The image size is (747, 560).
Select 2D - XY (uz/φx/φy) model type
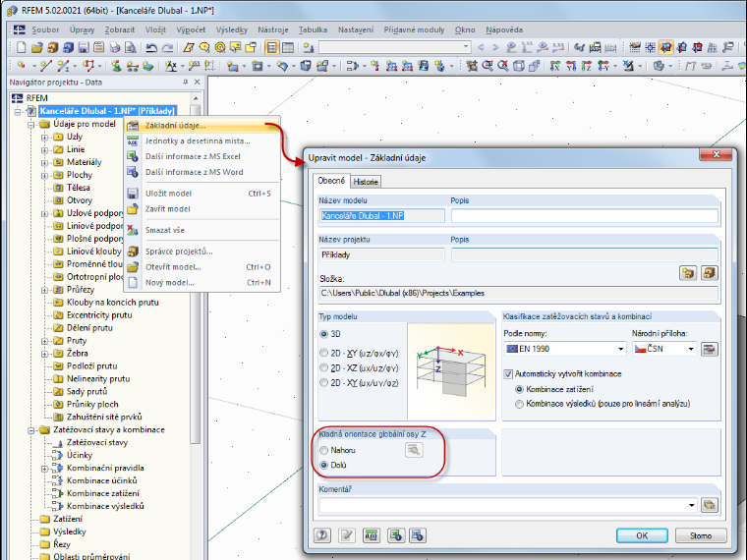tap(324, 353)
